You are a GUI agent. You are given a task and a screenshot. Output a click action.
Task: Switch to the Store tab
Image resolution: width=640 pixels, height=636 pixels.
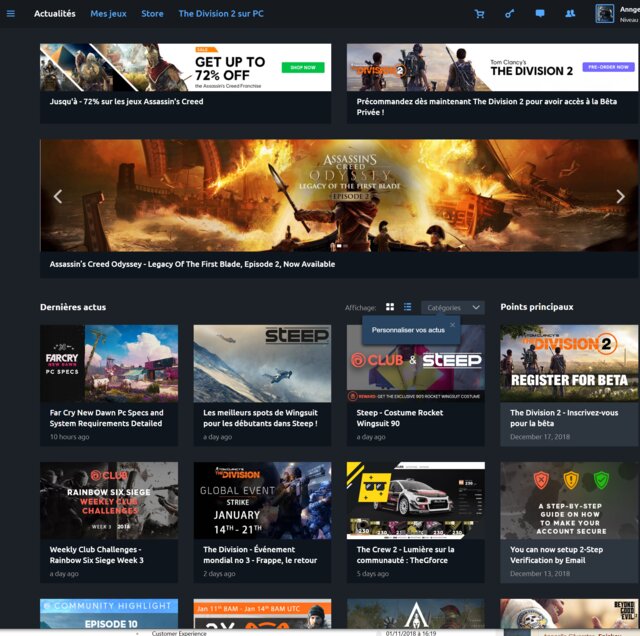click(x=152, y=14)
